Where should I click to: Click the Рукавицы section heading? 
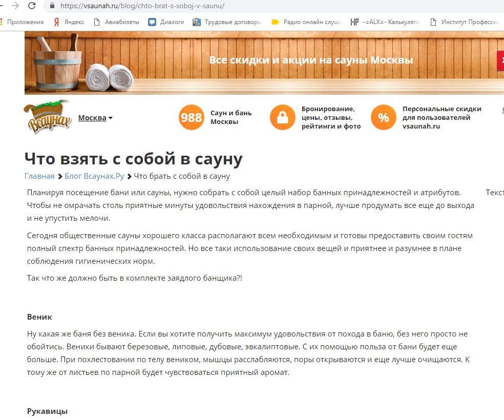click(47, 411)
